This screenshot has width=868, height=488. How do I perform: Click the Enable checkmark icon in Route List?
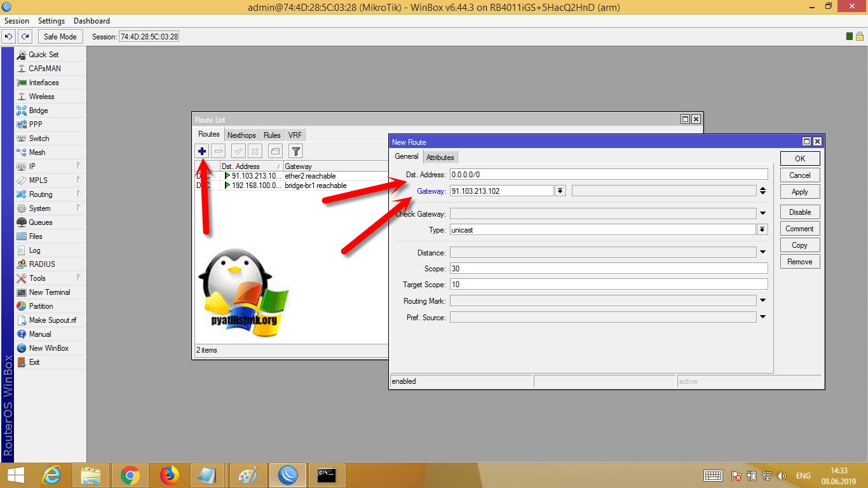pyautogui.click(x=238, y=151)
